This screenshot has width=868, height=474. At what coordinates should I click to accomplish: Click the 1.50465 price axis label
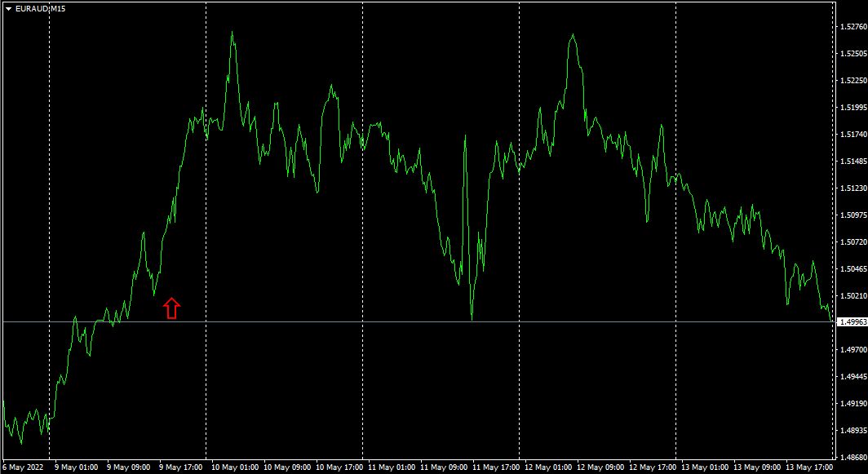[x=853, y=268]
